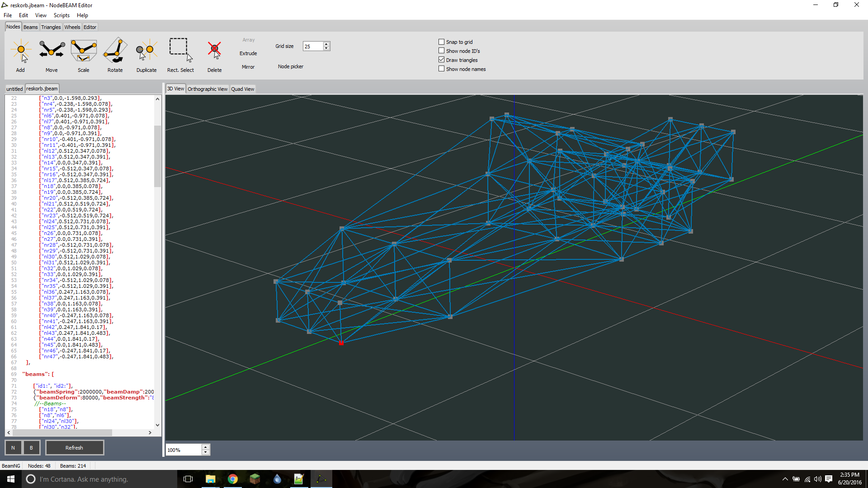Show hidden system tray icons
Viewport: 868px width, 488px height.
[785, 479]
